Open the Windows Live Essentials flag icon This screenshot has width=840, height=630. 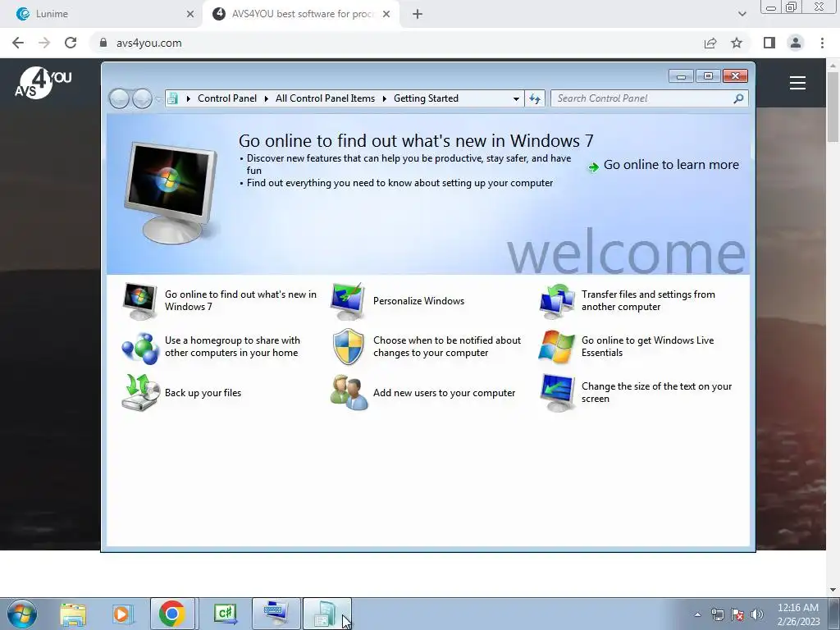557,347
